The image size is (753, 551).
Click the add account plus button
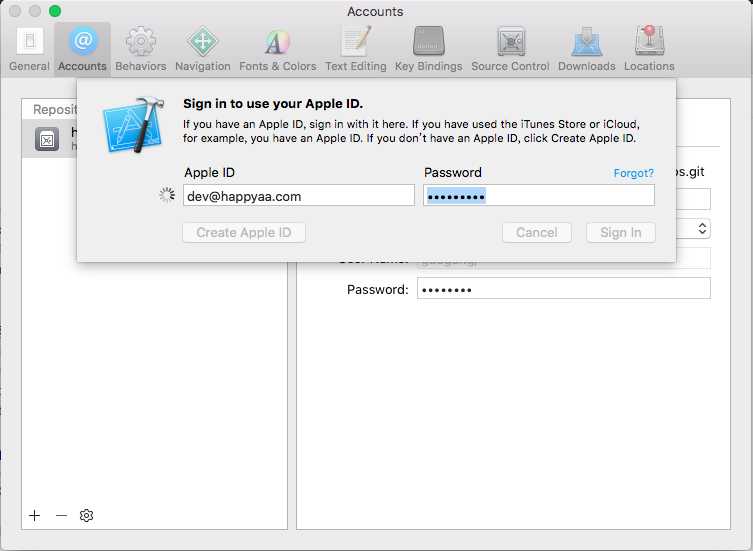[35, 515]
